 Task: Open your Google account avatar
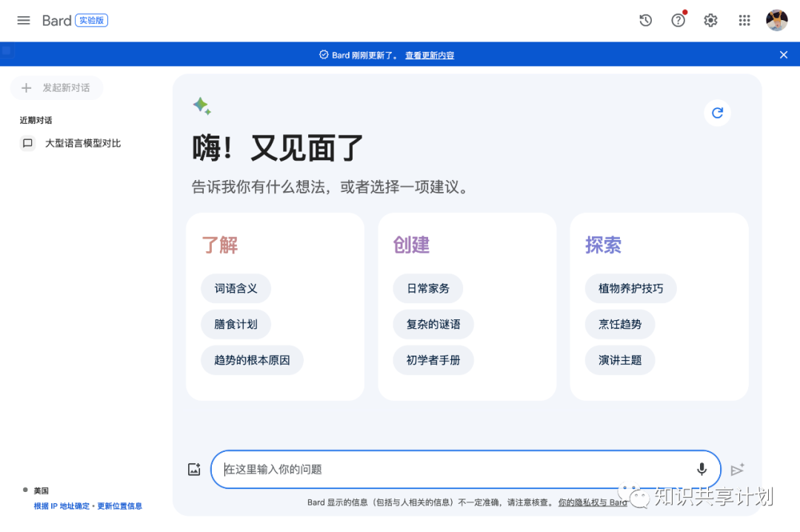click(x=776, y=20)
